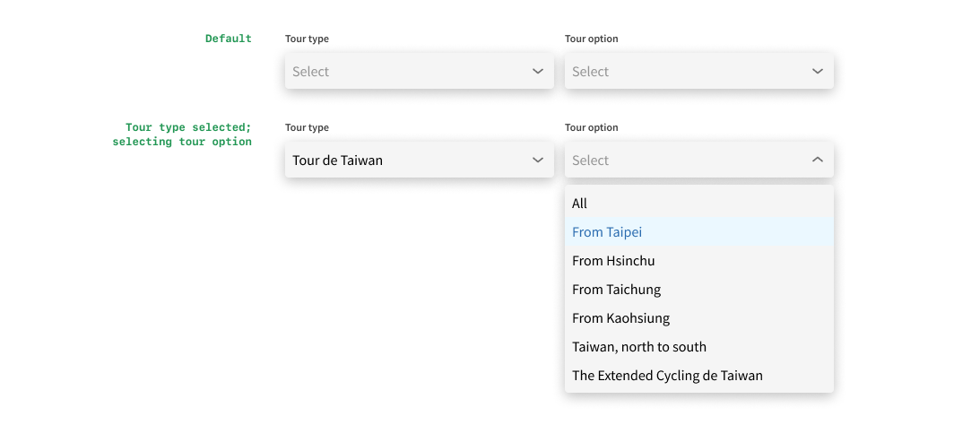
Task: Click Tour type label above Tour de Taiwan
Action: click(x=307, y=127)
